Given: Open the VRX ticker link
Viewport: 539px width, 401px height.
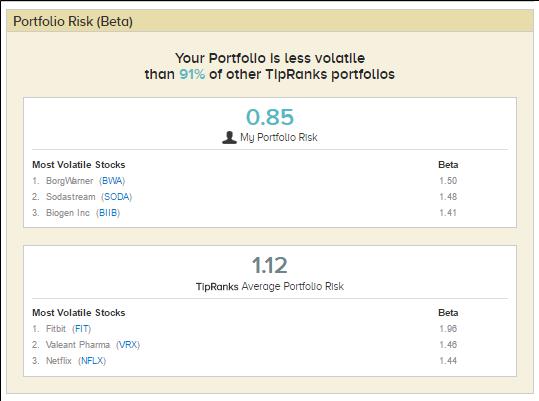Looking at the screenshot, I should pyautogui.click(x=128, y=345).
